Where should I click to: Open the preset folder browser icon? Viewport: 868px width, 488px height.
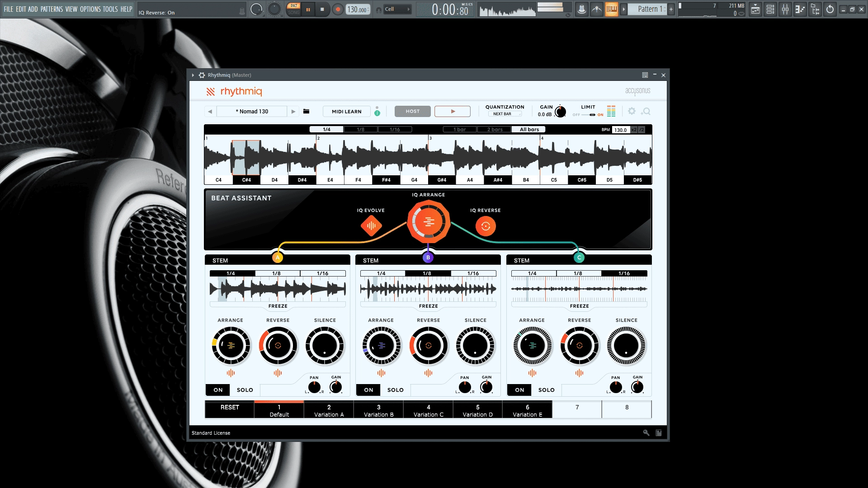coord(306,111)
